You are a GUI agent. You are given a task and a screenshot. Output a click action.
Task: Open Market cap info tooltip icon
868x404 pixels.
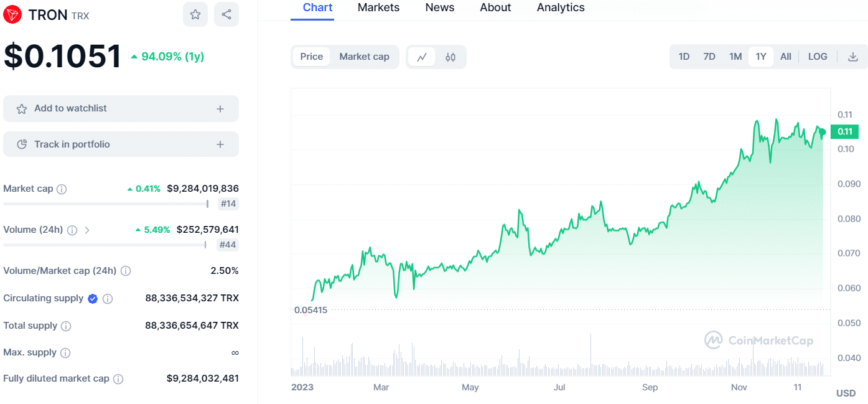[62, 189]
